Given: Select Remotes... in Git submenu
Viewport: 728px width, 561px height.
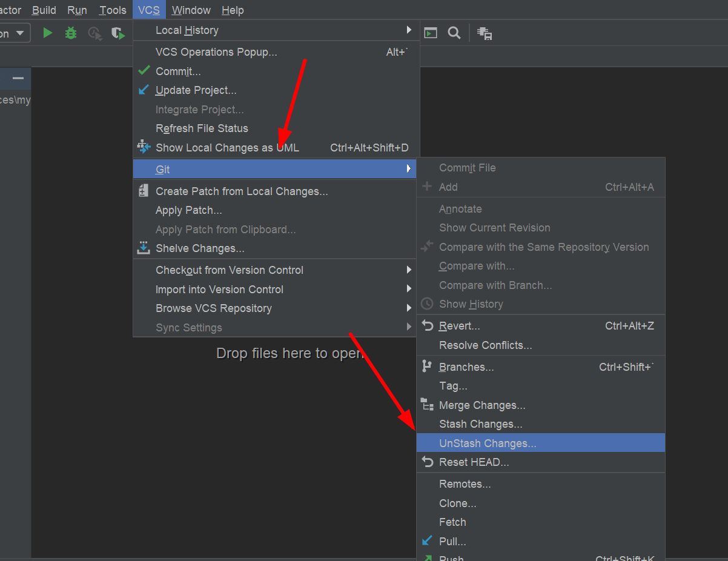Looking at the screenshot, I should (541, 484).
